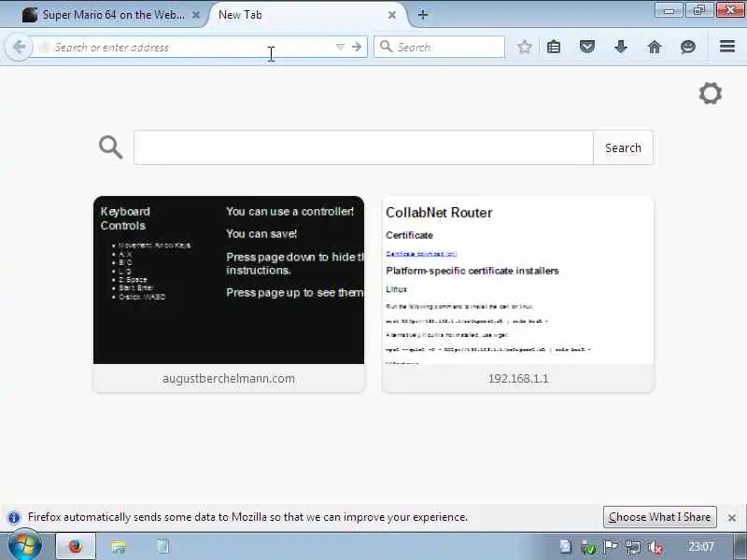Switch to Super Mario 64 on the Web tab
Screen dimensions: 747x560
pyautogui.click(x=112, y=15)
